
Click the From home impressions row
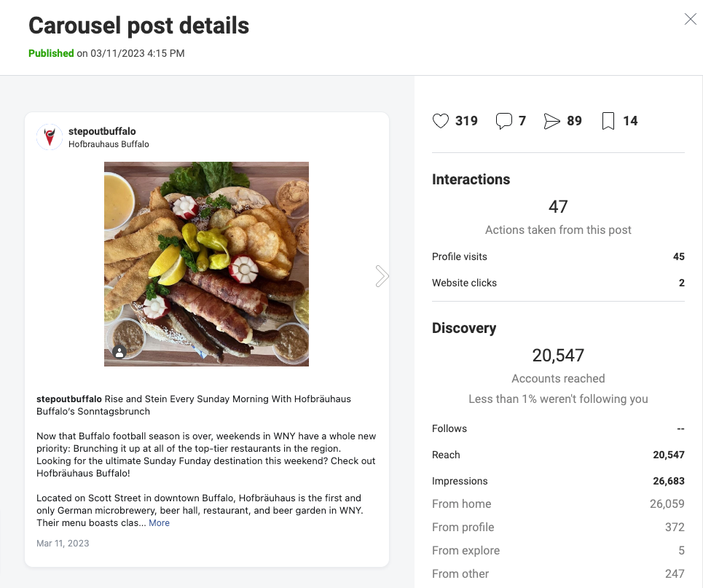(x=558, y=504)
